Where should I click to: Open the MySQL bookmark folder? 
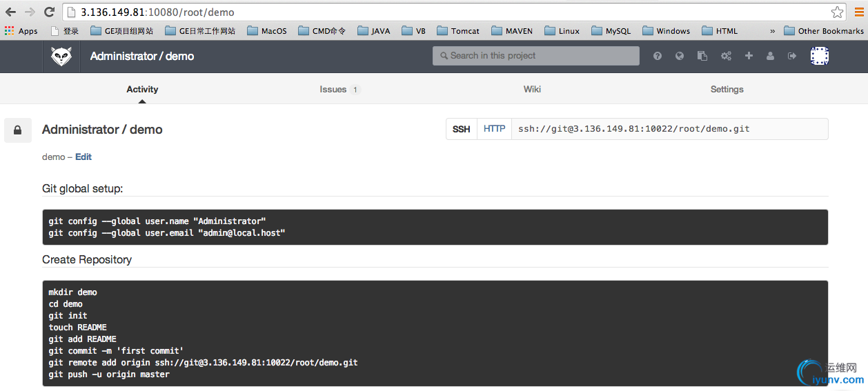[611, 31]
